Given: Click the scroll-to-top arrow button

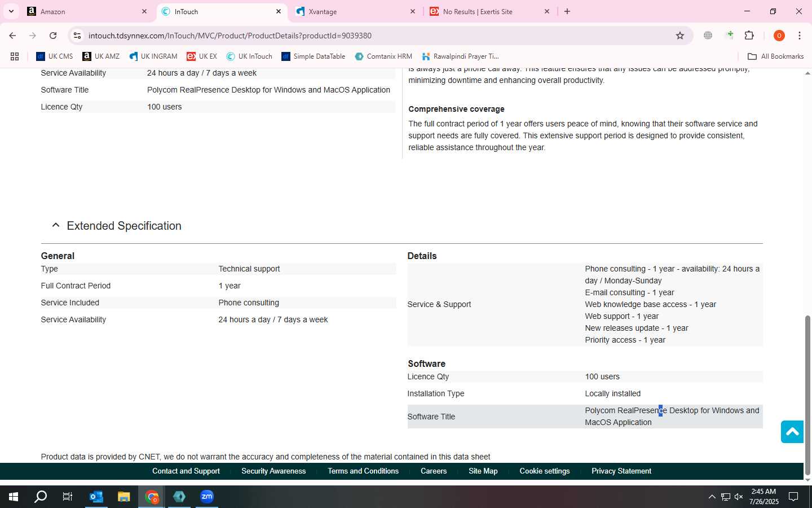Looking at the screenshot, I should (792, 432).
